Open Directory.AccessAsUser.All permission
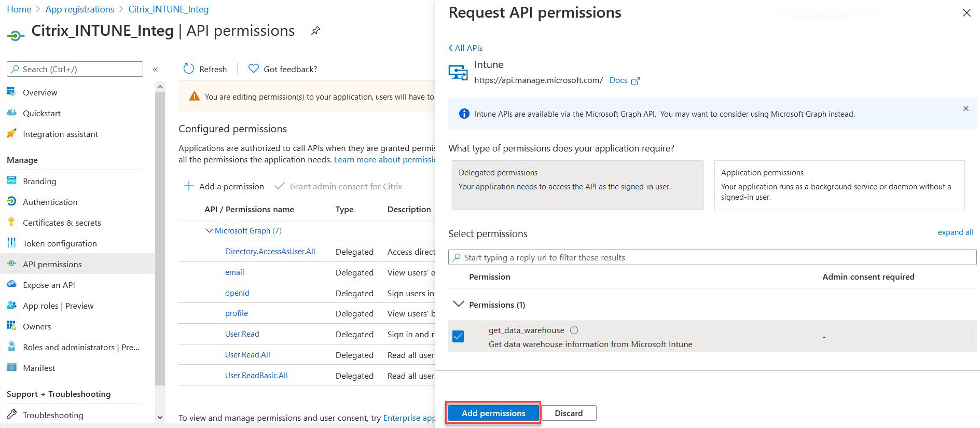The height and width of the screenshot is (428, 980). tap(270, 251)
